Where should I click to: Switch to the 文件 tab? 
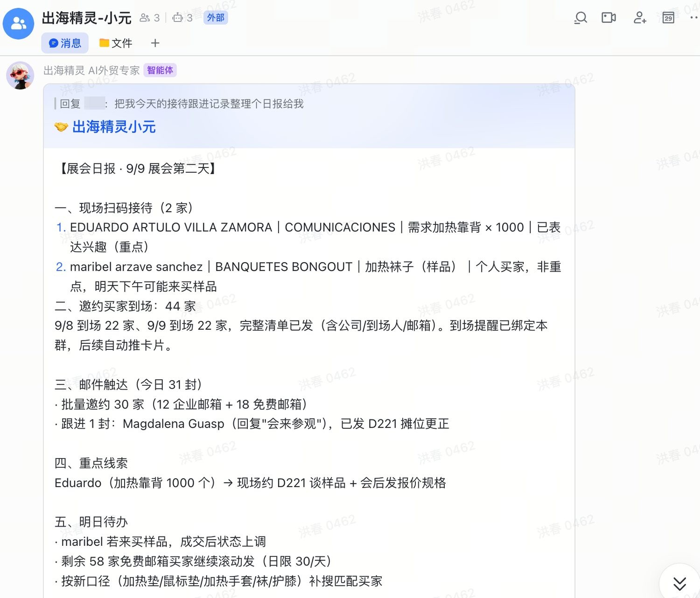pyautogui.click(x=116, y=43)
